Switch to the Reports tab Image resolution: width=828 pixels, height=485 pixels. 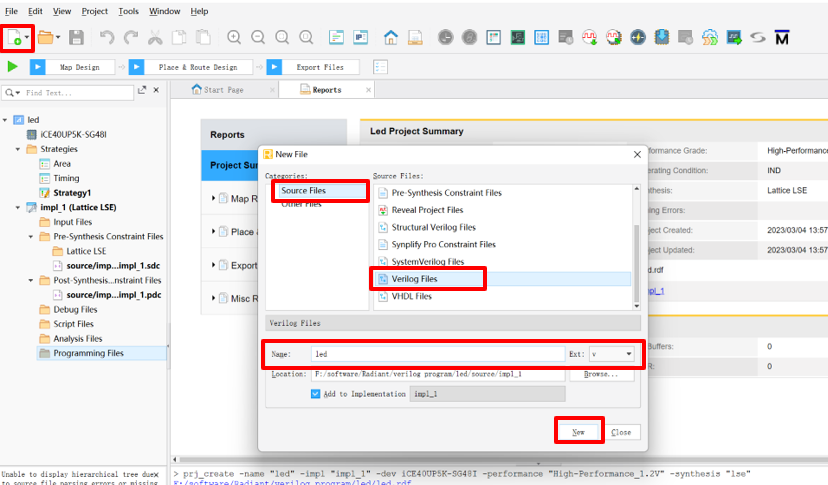pos(327,90)
